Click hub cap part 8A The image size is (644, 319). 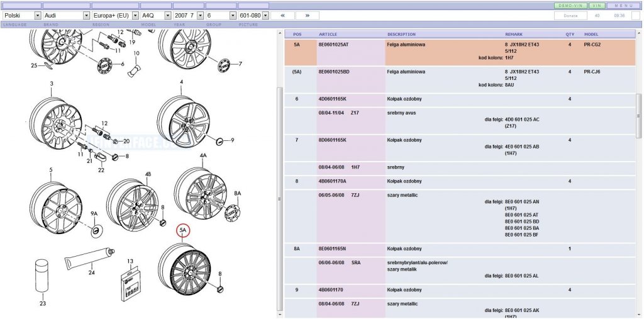point(232,212)
